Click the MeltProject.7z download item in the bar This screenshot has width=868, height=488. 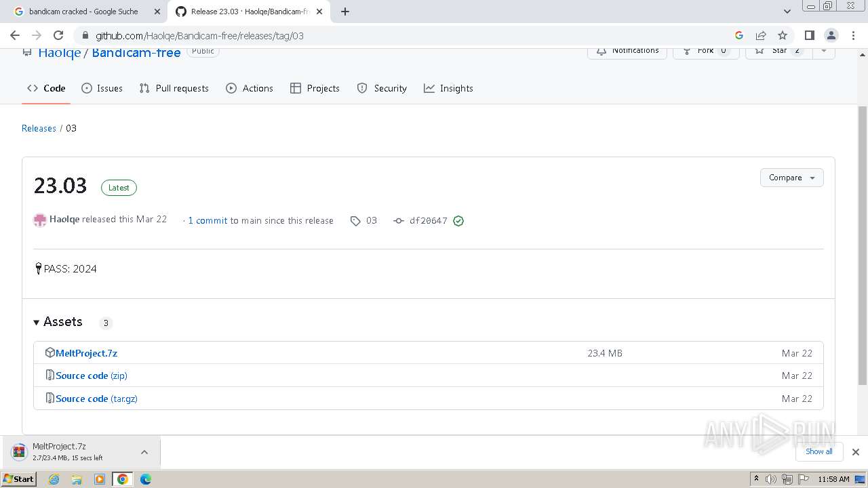pyautogui.click(x=71, y=451)
